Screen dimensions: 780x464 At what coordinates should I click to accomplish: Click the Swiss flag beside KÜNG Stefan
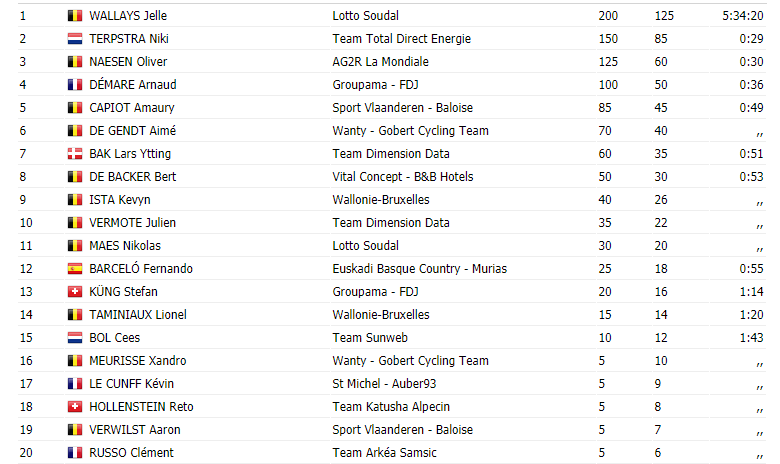coord(75,291)
